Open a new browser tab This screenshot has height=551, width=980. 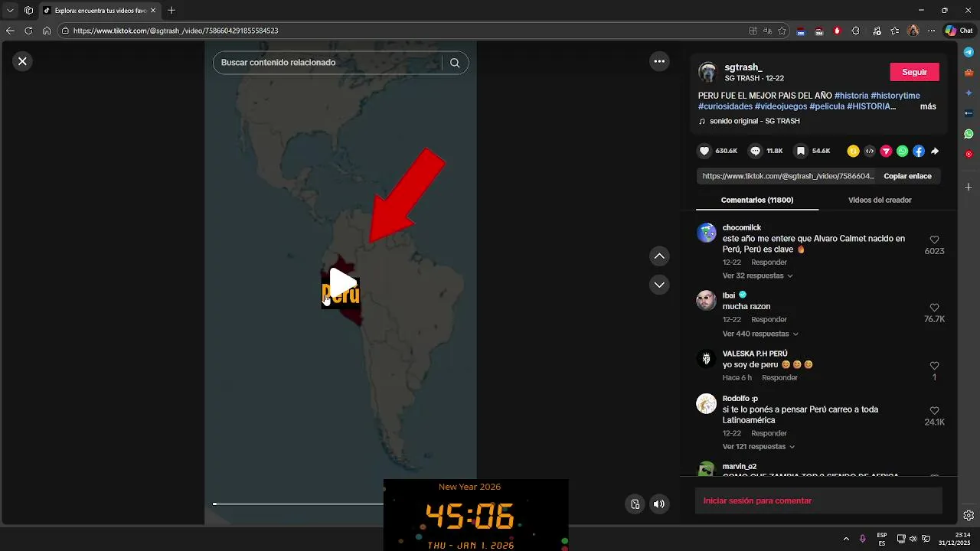click(x=171, y=11)
